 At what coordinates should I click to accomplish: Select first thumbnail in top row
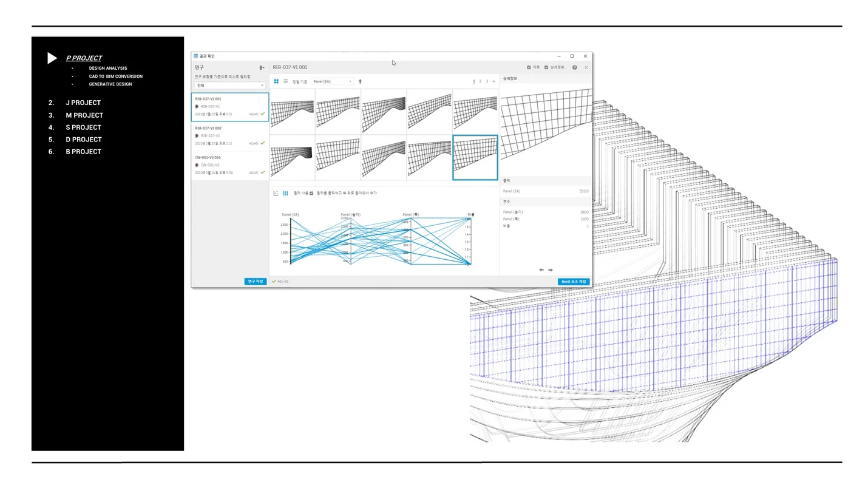click(x=293, y=112)
